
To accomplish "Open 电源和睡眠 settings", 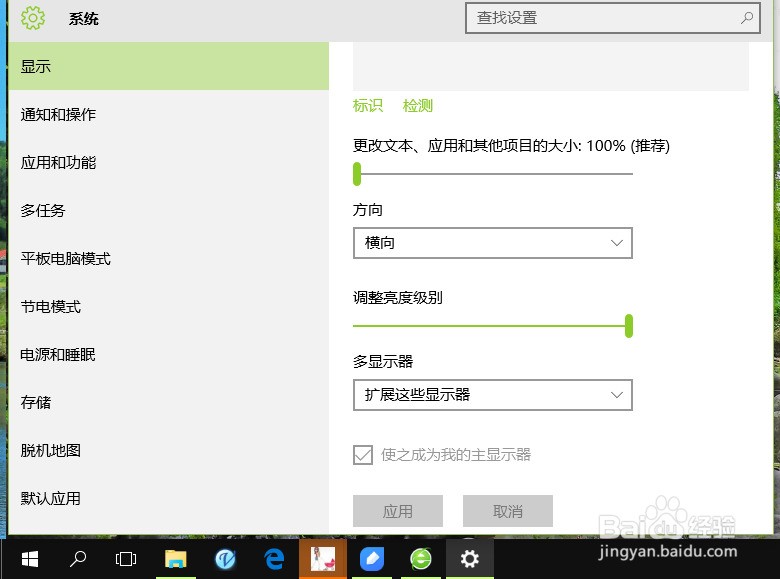I will [x=169, y=354].
